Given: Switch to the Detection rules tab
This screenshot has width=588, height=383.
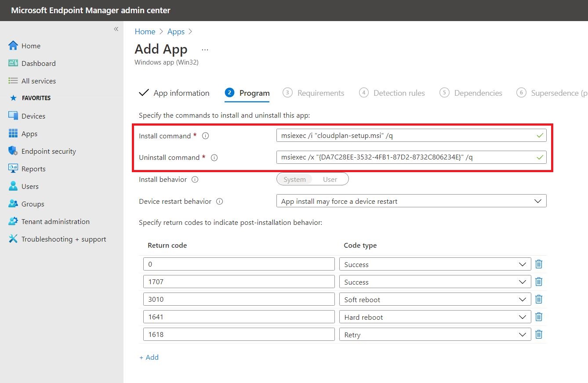Looking at the screenshot, I should (399, 93).
